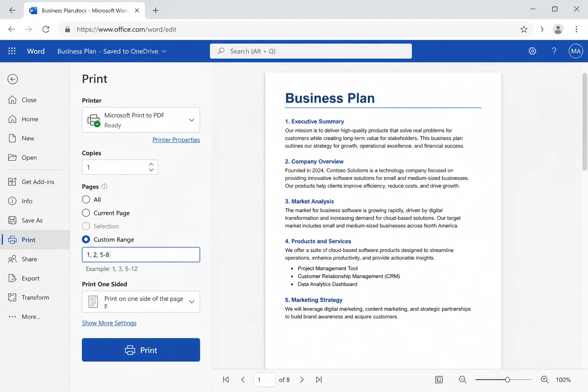The image size is (588, 392).
Task: Decrease the copies count
Action: pyautogui.click(x=151, y=170)
